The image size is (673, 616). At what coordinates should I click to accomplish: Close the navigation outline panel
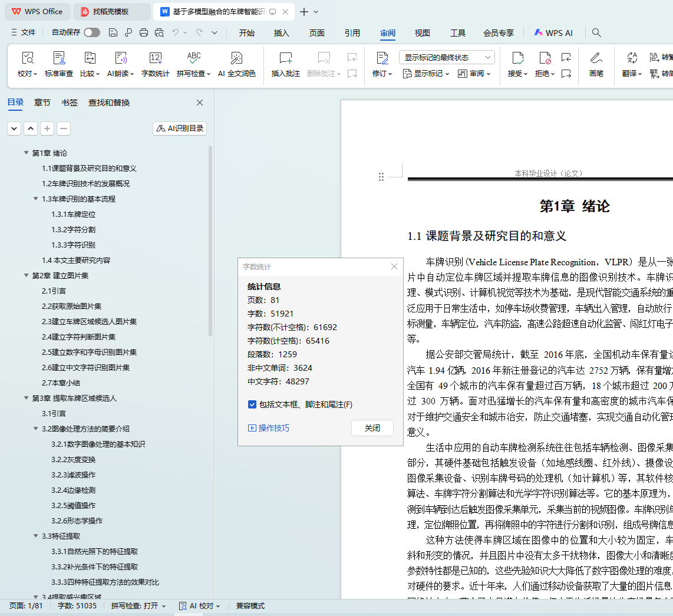pos(200,103)
